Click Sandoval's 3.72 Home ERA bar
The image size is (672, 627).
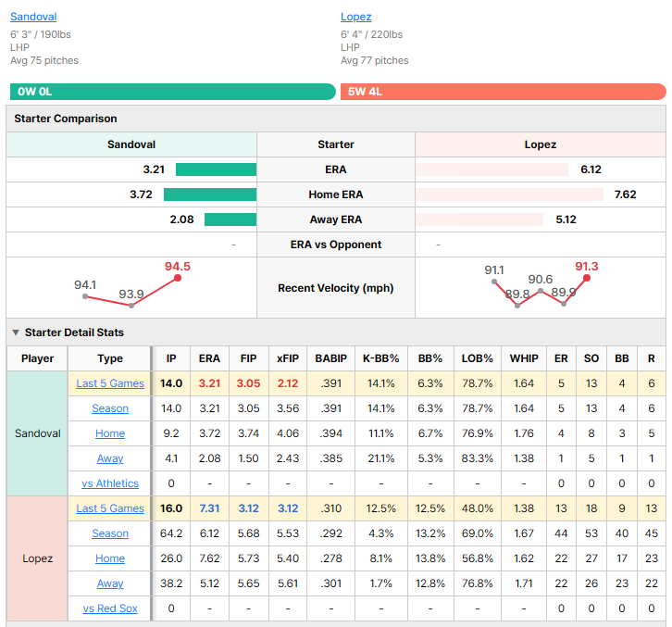click(x=210, y=194)
